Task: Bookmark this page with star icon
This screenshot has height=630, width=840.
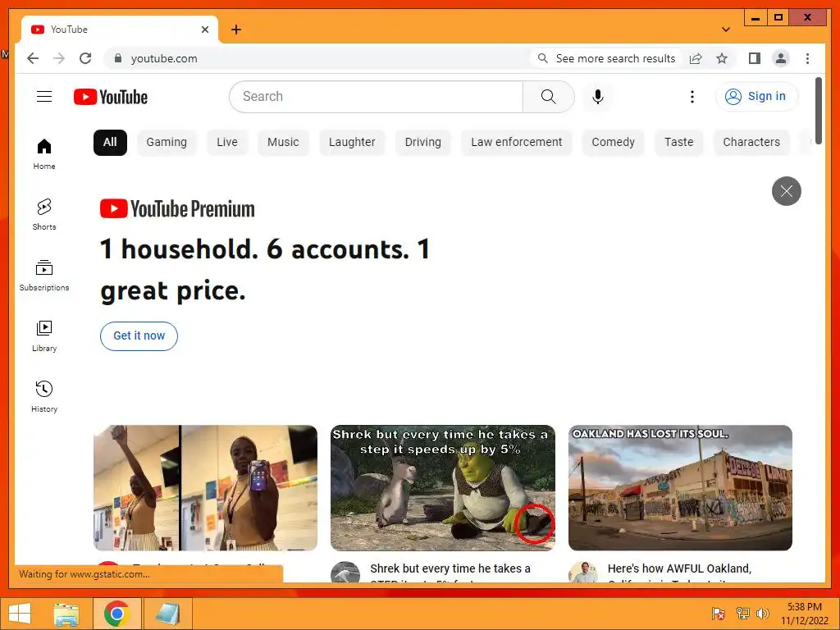Action: (x=722, y=58)
